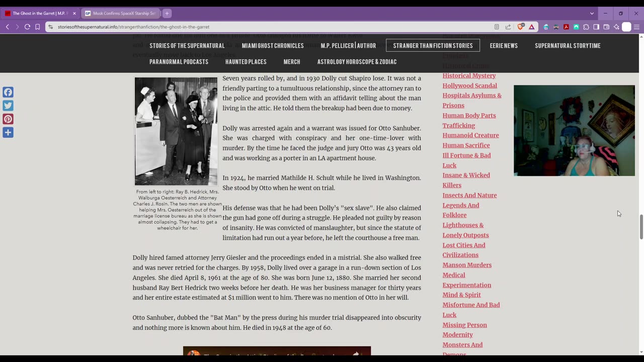Click the site info icon in address bar
The height and width of the screenshot is (362, 644).
[50, 27]
